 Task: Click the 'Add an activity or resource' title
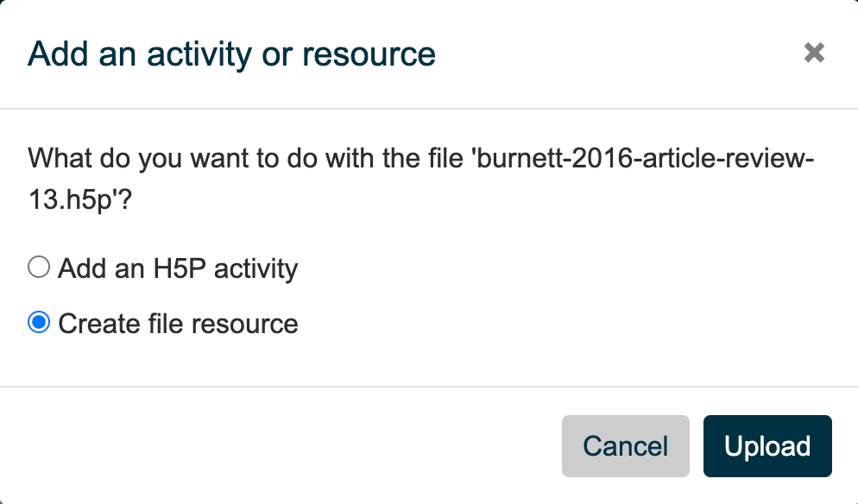tap(231, 54)
